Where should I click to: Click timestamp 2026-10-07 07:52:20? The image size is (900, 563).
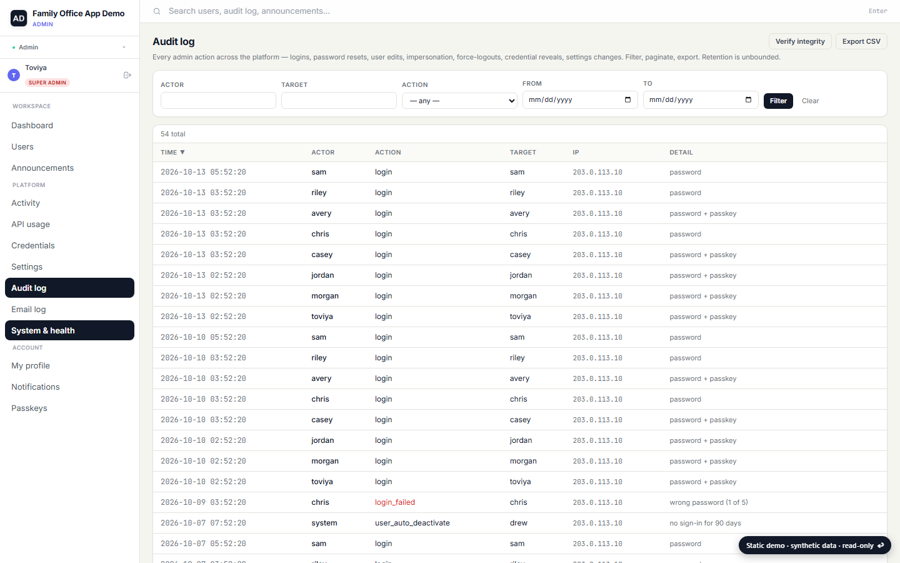[x=203, y=523]
